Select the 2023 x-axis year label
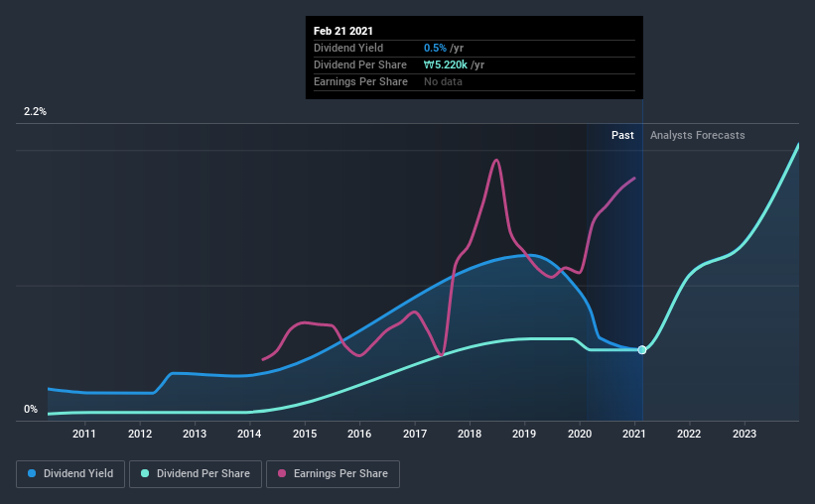The height and width of the screenshot is (504, 815). click(x=745, y=434)
